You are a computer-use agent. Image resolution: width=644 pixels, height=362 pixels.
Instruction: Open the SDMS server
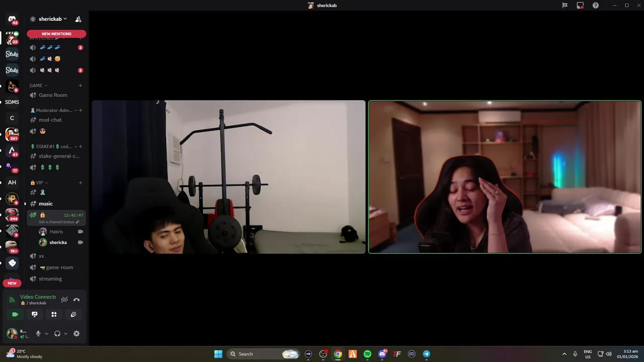click(x=12, y=102)
